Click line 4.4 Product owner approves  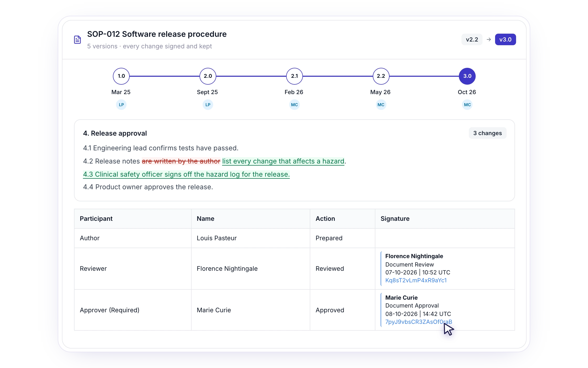click(148, 187)
